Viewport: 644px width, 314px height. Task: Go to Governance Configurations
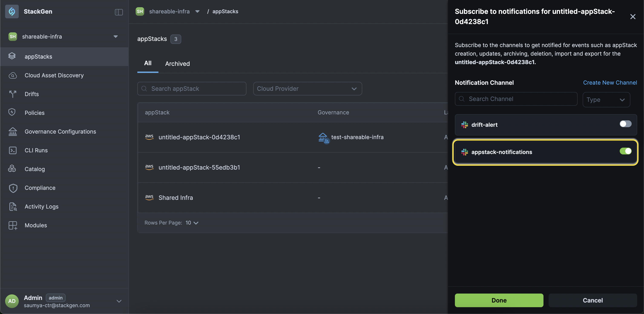pyautogui.click(x=65, y=131)
